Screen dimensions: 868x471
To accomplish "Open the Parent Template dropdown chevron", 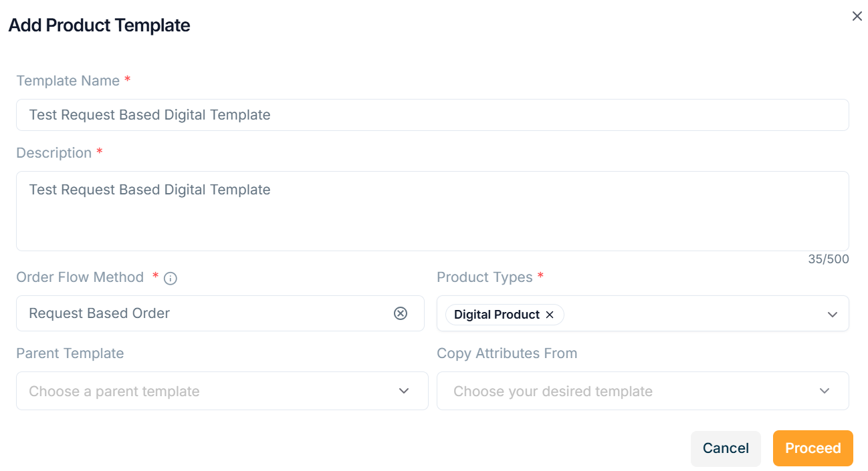I will (404, 391).
